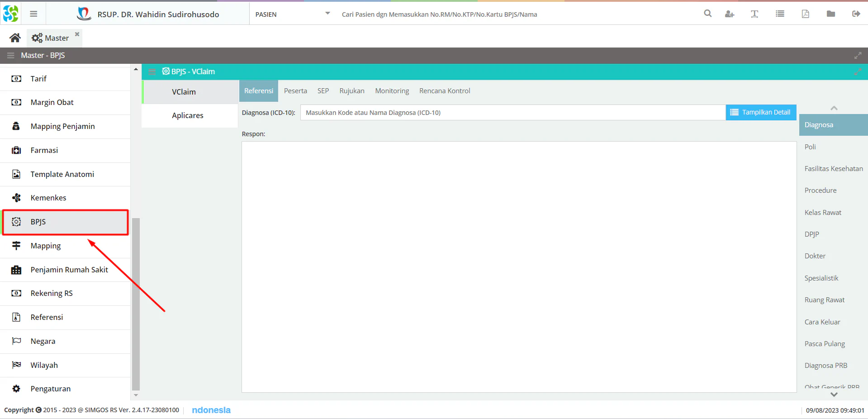Select the Procedure reference item

(x=833, y=190)
